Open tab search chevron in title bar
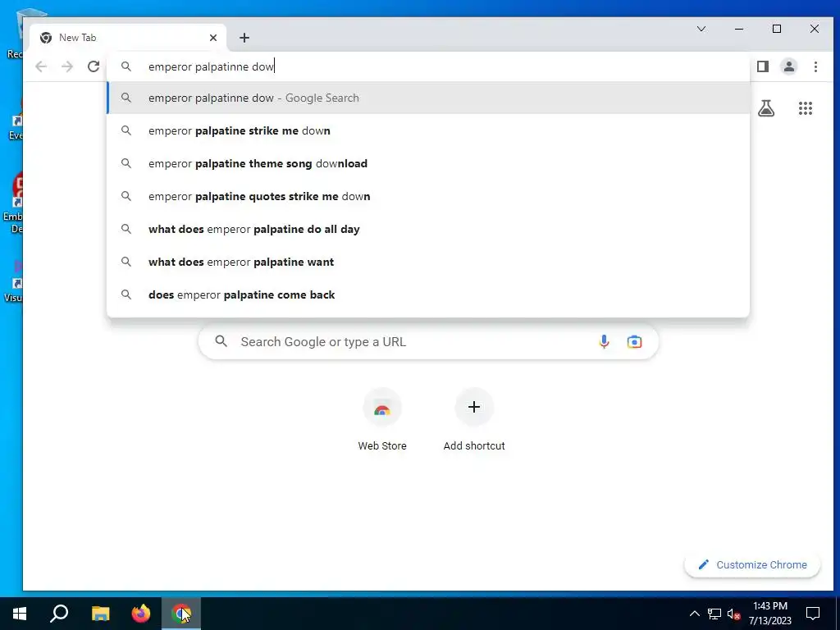Viewport: 840px width, 630px height. 701,29
